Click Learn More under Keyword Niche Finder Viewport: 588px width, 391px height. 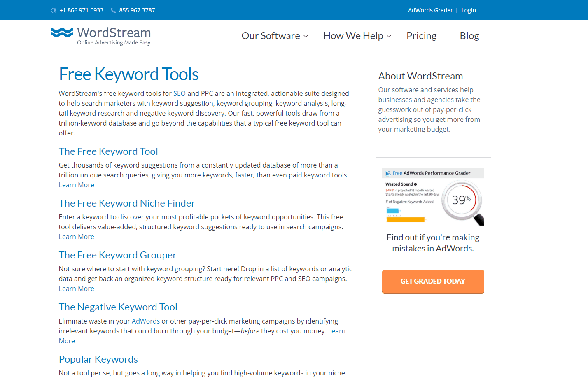click(77, 237)
